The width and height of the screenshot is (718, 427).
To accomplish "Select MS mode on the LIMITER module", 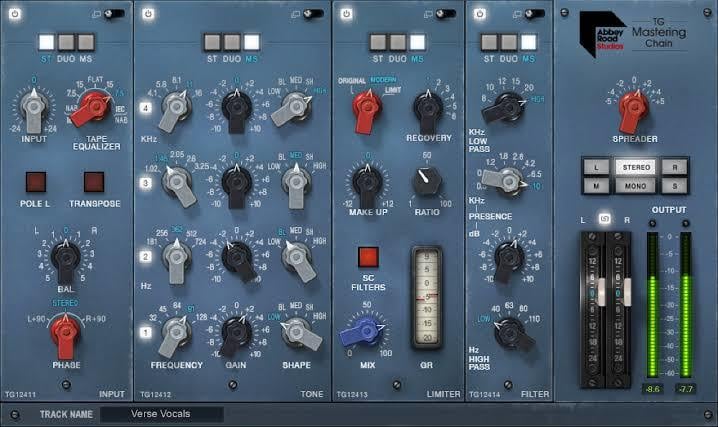I will tap(417, 42).
